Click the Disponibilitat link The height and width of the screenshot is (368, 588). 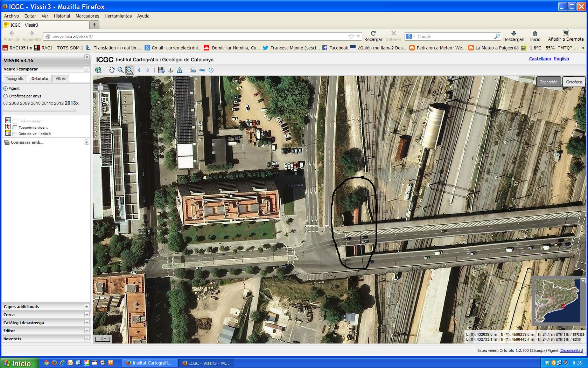click(572, 350)
